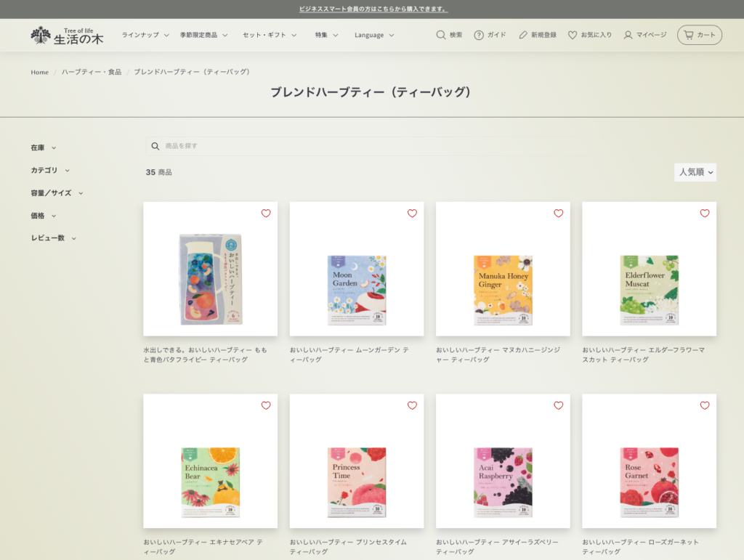Open the Acai Raspberry product image
This screenshot has width=744, height=560.
coord(503,461)
